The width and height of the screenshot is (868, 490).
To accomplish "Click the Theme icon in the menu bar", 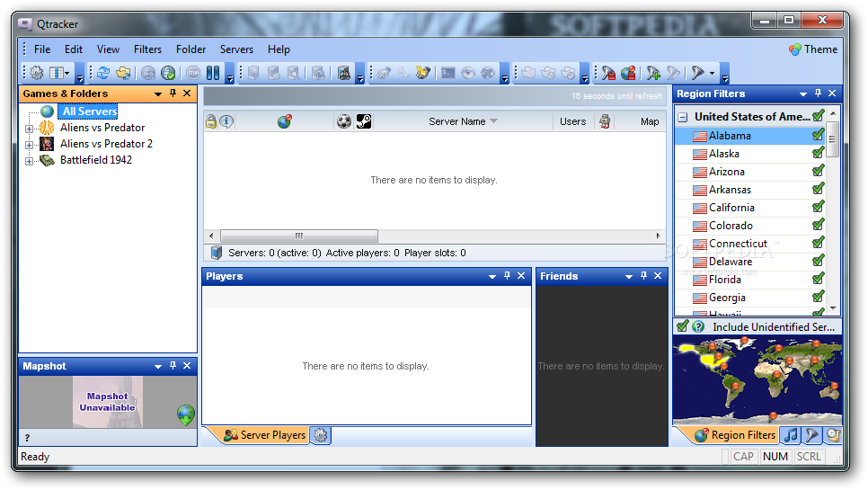I will click(795, 49).
